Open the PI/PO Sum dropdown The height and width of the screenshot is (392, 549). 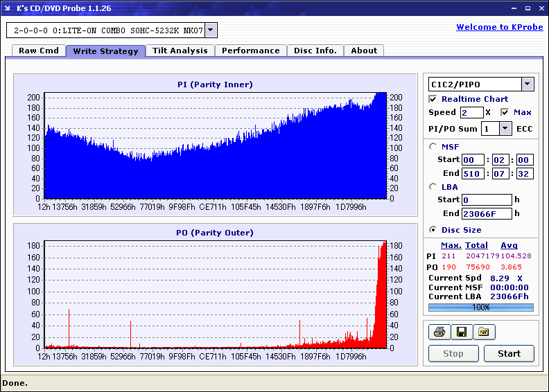pos(505,129)
